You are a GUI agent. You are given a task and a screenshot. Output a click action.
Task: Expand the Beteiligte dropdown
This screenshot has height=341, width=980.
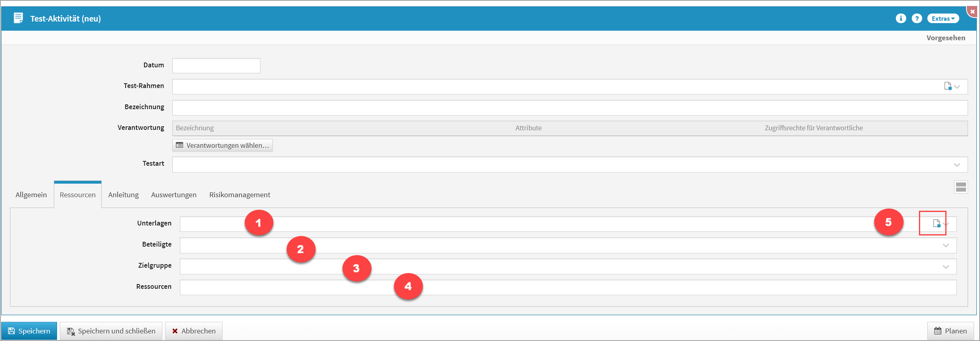[x=946, y=245]
